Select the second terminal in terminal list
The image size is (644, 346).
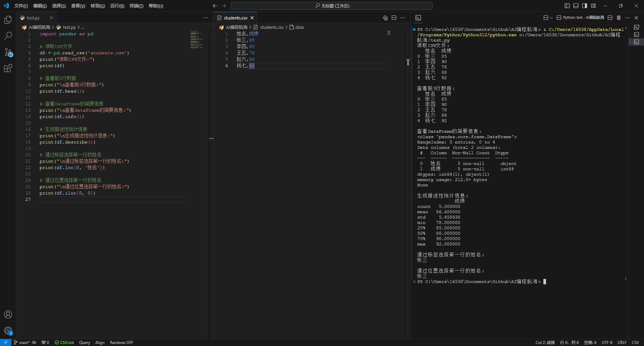[x=636, y=35]
